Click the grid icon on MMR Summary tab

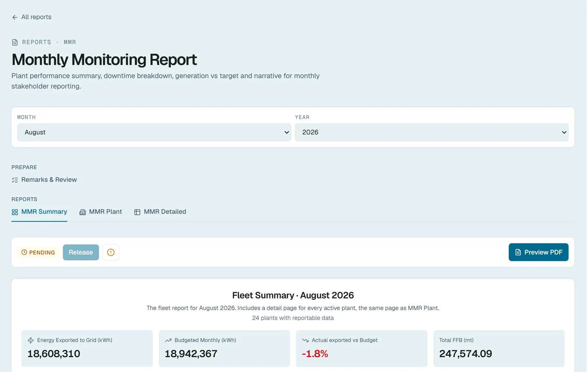click(15, 212)
